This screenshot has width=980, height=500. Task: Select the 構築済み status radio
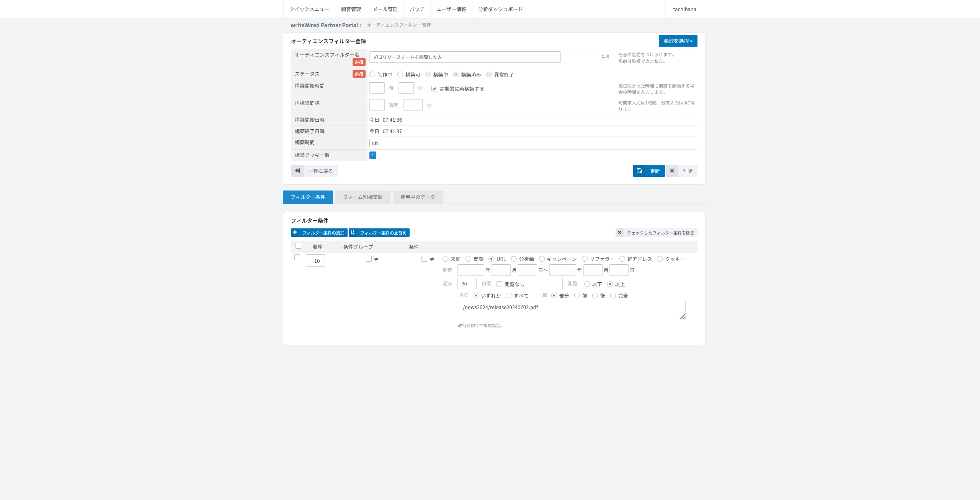click(456, 75)
